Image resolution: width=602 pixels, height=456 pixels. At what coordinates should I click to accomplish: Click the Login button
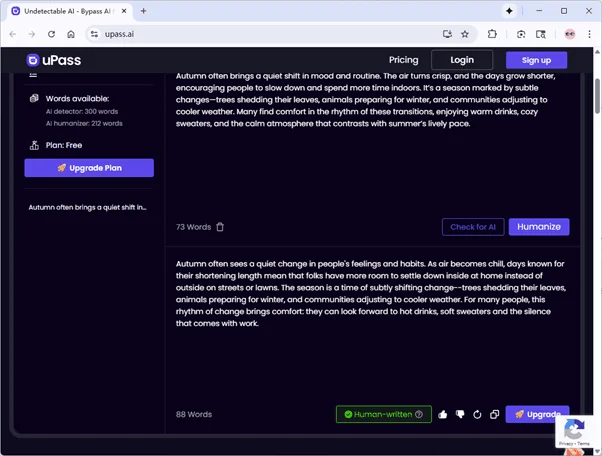pos(462,60)
